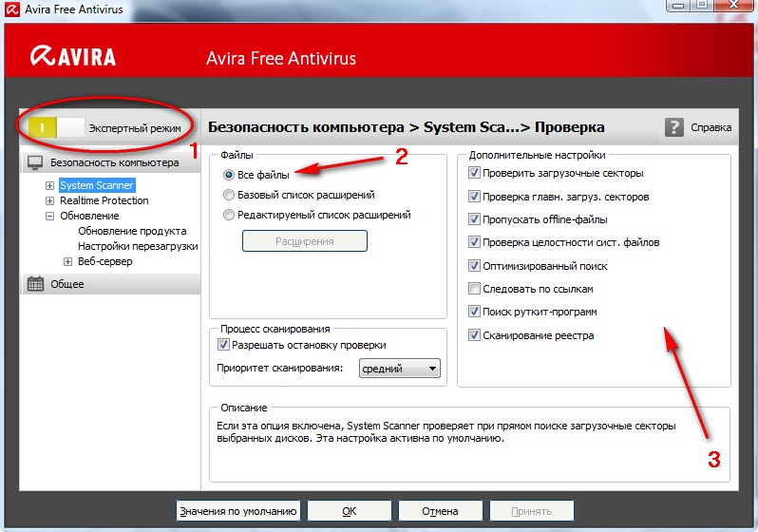This screenshot has height=532, width=758.
Task: Collapse the Обновление tree node
Action: click(x=49, y=217)
